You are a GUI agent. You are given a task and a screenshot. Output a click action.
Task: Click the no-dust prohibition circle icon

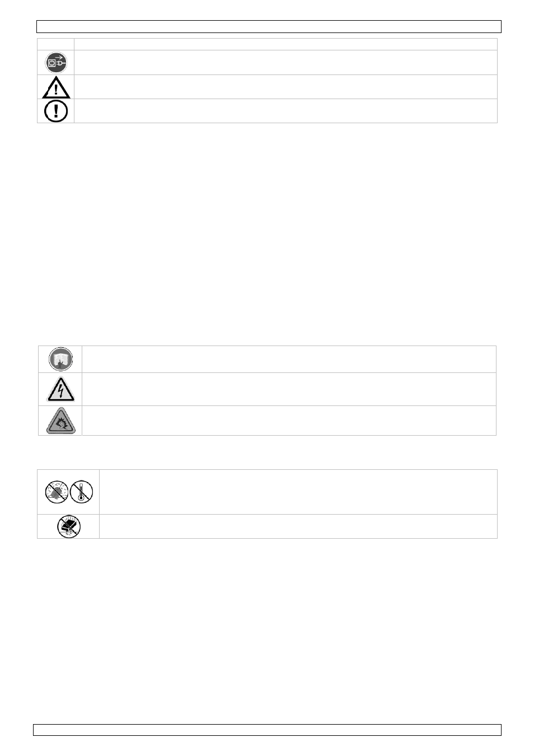pos(57,492)
